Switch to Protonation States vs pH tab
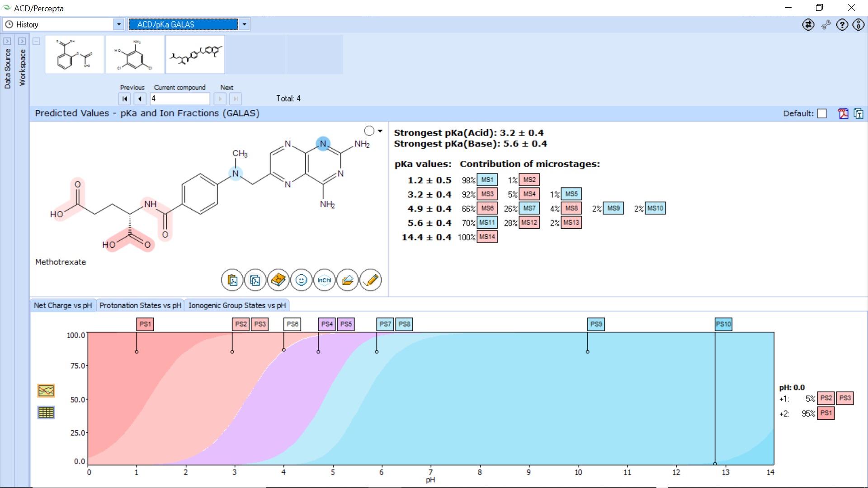This screenshot has height=488, width=868. click(140, 305)
